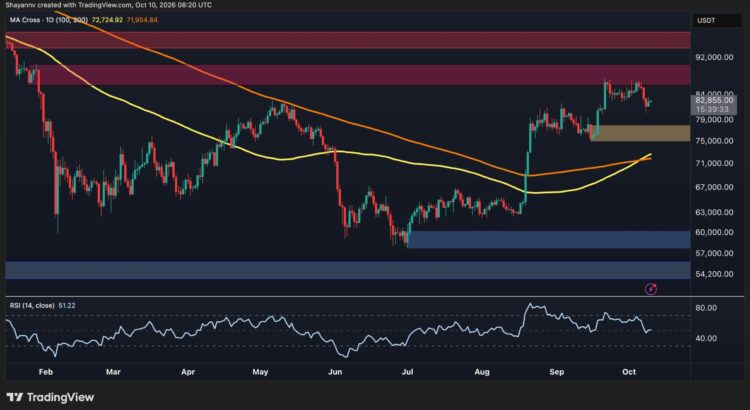
Task: Select the RSI (14, close) indicator label
Action: coord(33,305)
